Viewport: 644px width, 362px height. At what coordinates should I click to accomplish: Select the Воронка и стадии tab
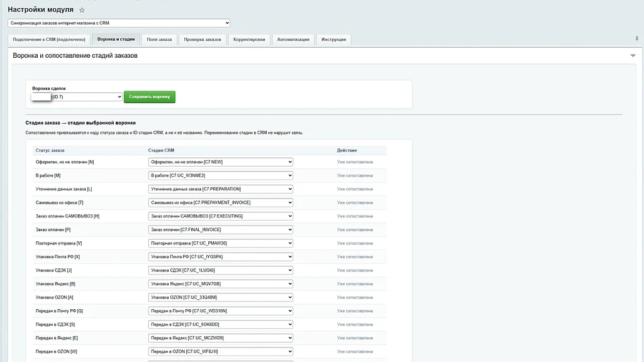[x=116, y=40]
